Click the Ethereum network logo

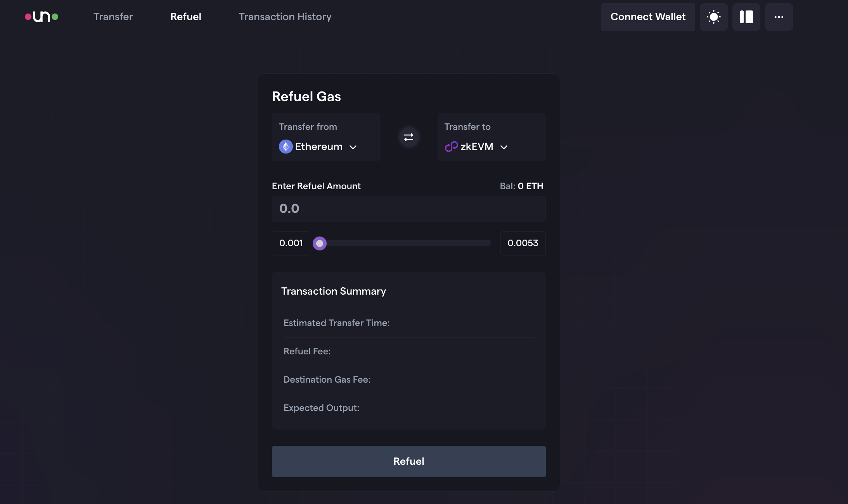click(x=286, y=147)
